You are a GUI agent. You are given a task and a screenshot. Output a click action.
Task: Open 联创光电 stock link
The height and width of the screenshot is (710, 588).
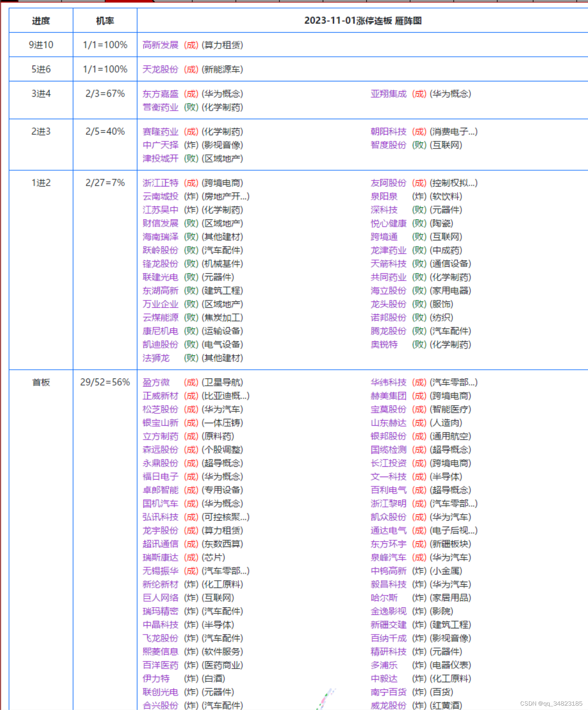click(160, 692)
